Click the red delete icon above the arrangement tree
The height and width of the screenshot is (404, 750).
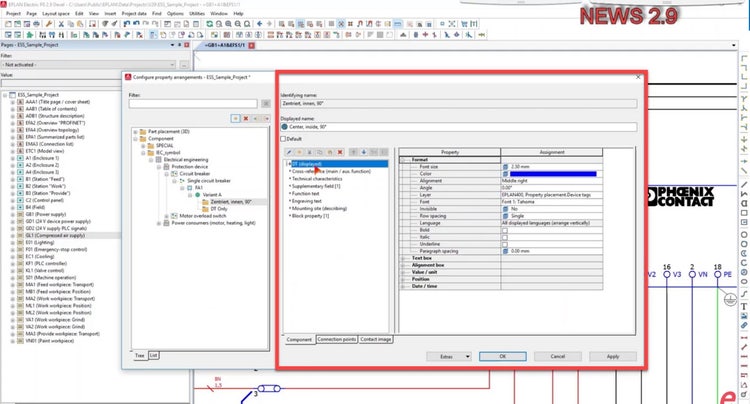pos(247,118)
